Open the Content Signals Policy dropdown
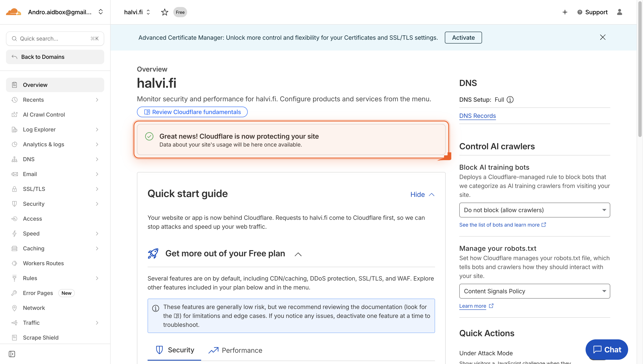Screen dimensions: 643x364 click(534, 291)
